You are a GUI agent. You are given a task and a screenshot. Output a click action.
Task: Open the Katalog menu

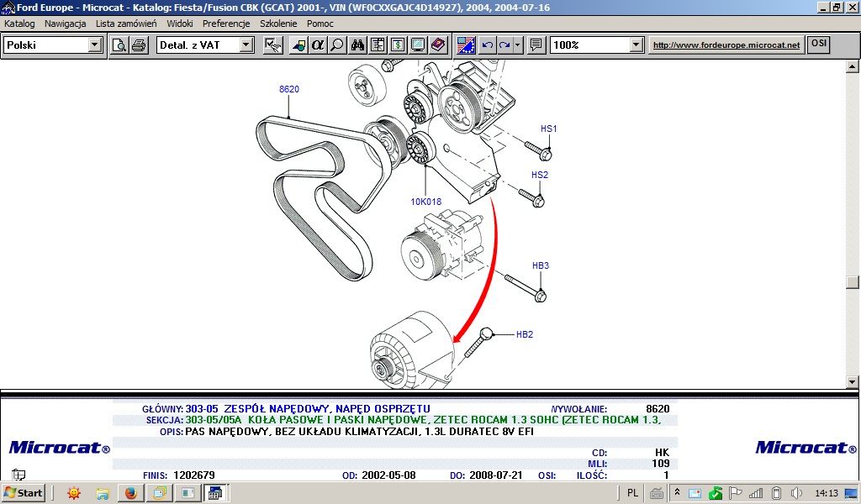[19, 24]
